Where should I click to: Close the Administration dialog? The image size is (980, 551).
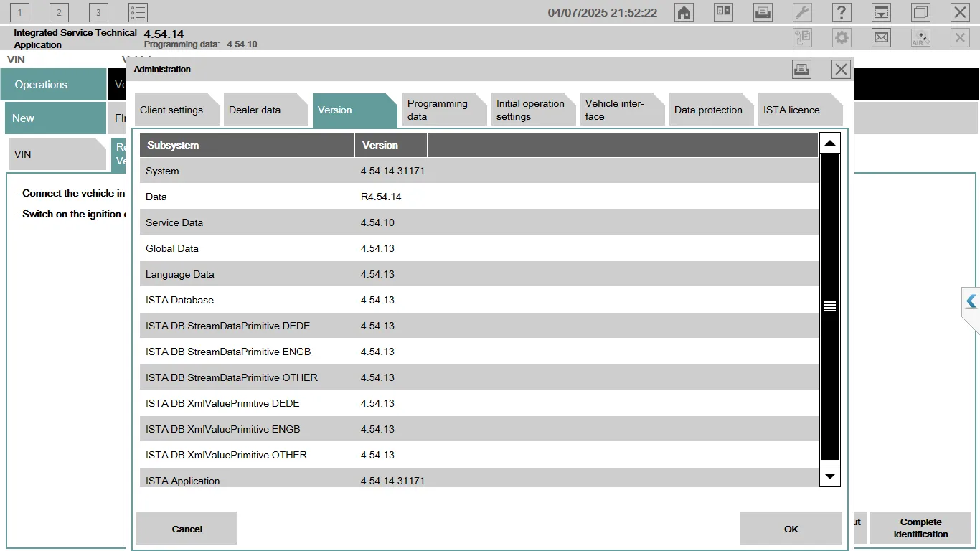click(x=841, y=69)
